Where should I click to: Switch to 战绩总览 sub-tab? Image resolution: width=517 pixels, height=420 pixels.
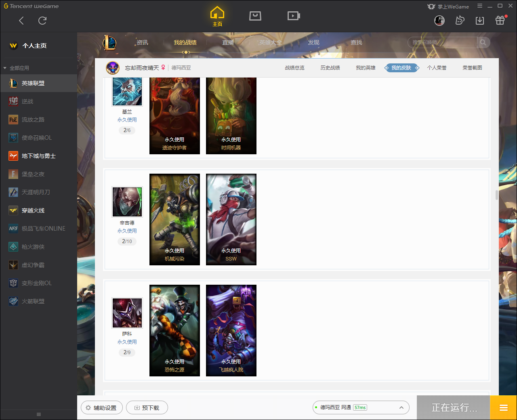294,68
